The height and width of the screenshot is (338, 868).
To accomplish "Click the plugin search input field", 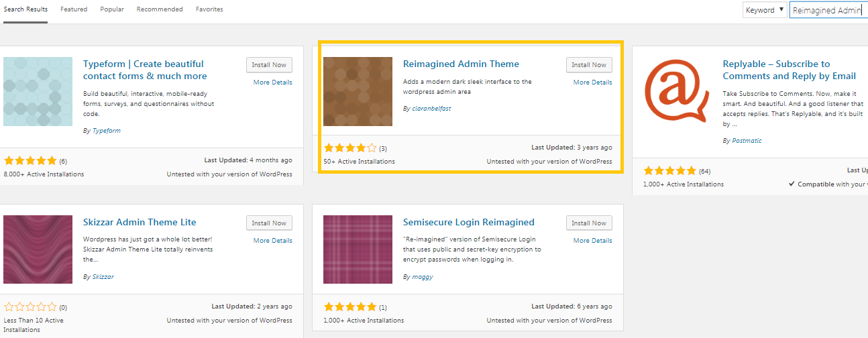I will click(x=828, y=11).
